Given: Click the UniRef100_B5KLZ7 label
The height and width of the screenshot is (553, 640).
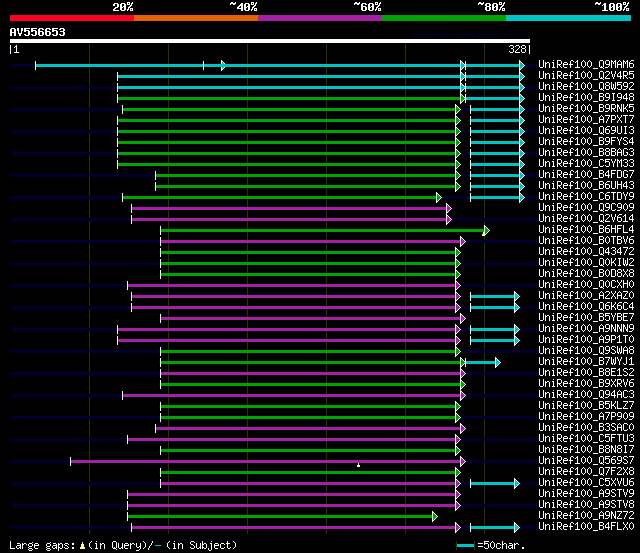Looking at the screenshot, I should (x=586, y=406).
